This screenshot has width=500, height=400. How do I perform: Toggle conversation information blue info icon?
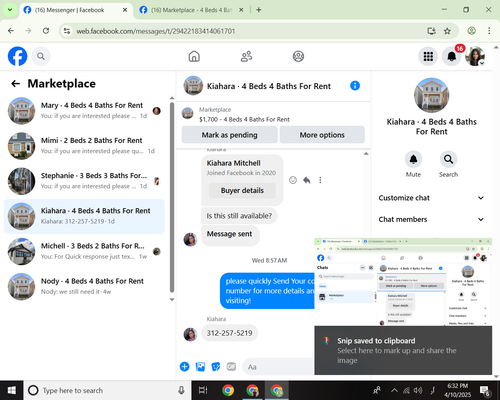355,86
